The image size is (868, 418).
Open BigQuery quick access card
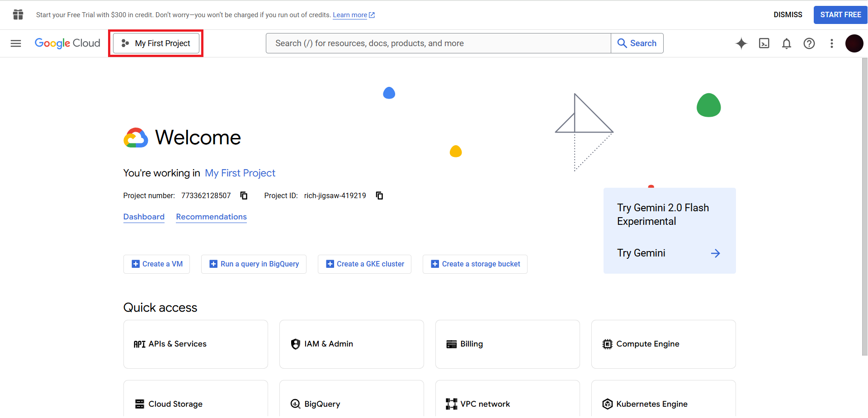pos(352,399)
